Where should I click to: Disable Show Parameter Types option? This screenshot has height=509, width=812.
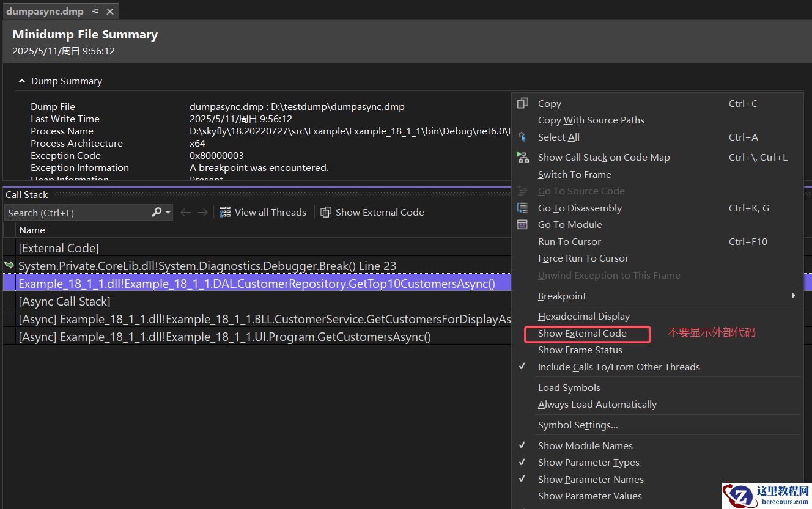click(588, 463)
